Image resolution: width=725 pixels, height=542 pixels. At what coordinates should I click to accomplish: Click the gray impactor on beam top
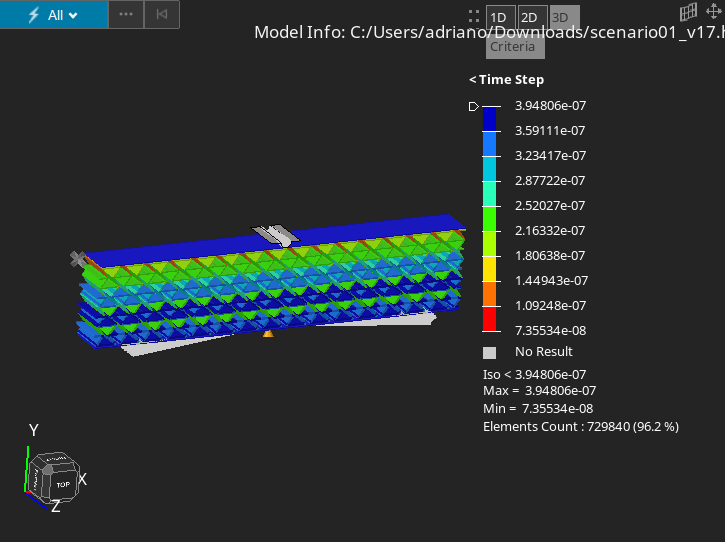coord(276,235)
